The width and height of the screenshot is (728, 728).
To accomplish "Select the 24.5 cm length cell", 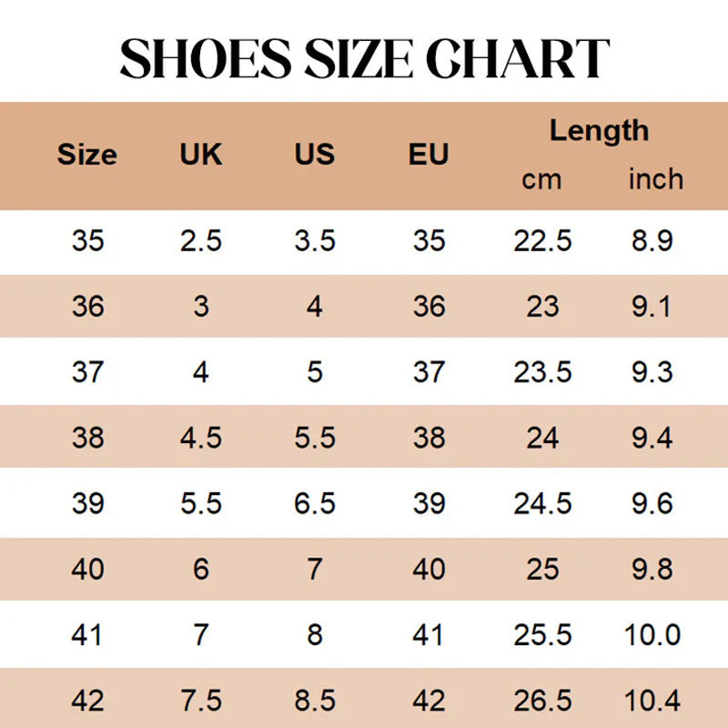I will pyautogui.click(x=542, y=503).
